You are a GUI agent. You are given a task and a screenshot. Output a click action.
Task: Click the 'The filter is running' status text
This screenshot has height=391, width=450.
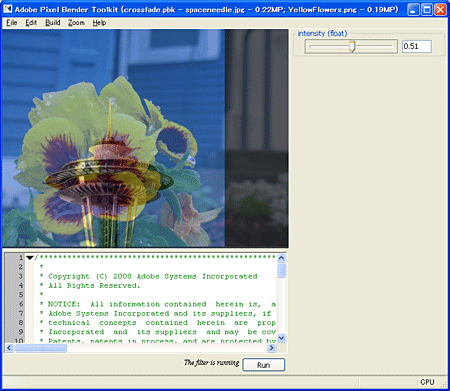(211, 363)
